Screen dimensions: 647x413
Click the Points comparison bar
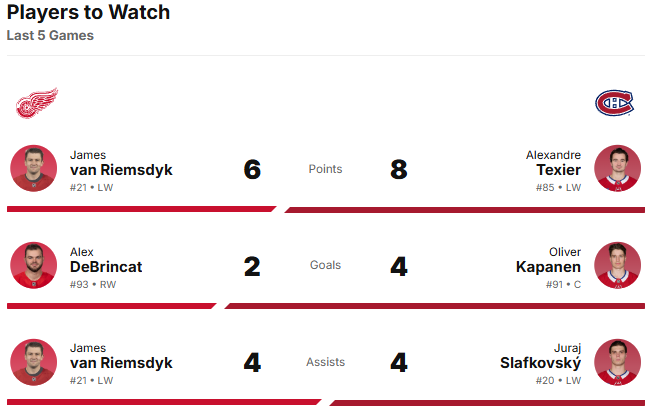(323, 209)
